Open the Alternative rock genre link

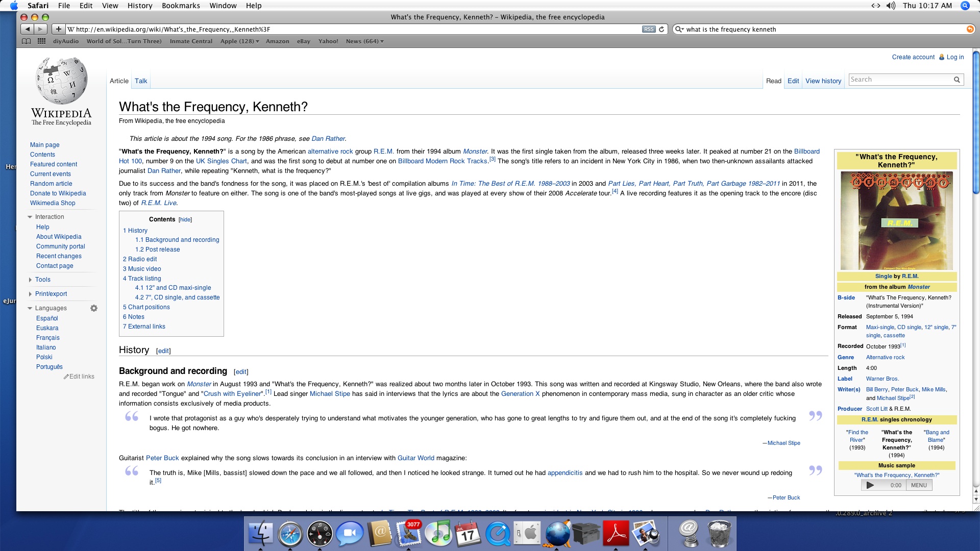pyautogui.click(x=885, y=358)
